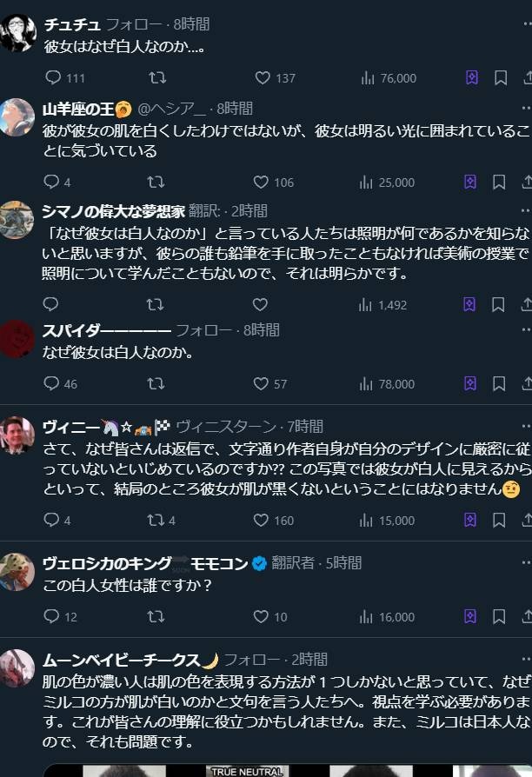Reply to チュチュ's tweet with 111 replies

pos(64,78)
